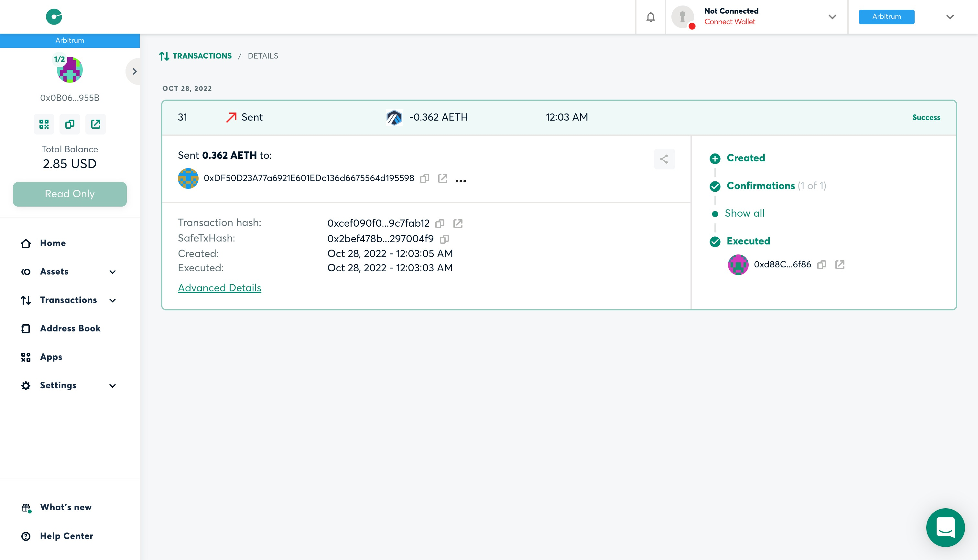978x560 pixels.
Task: Open the Intercom chat bubble
Action: point(946,527)
